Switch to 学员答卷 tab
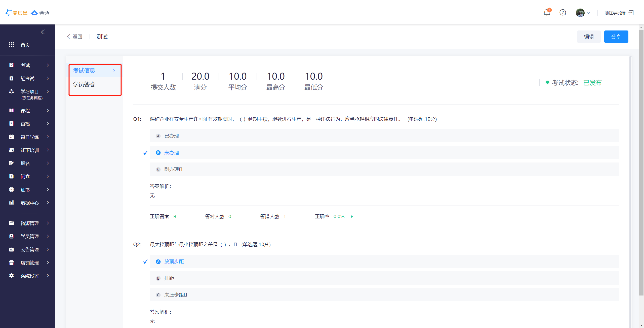The width and height of the screenshot is (644, 328). coord(84,84)
